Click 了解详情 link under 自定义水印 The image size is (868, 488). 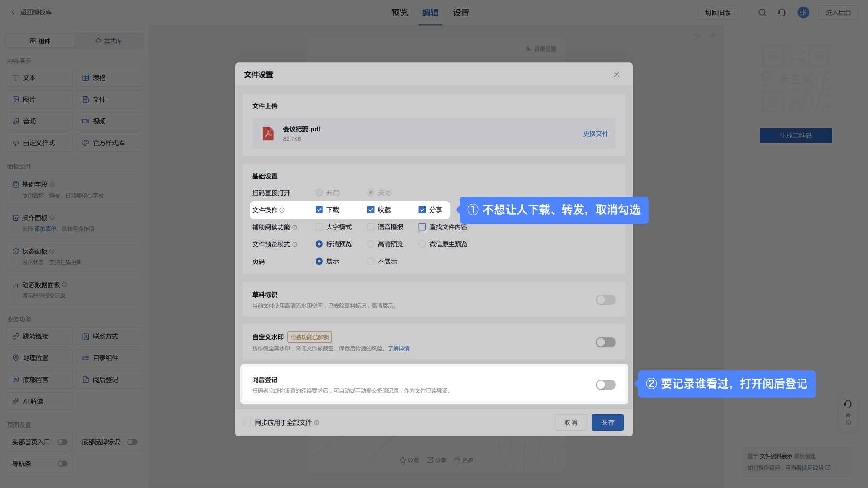click(x=398, y=349)
